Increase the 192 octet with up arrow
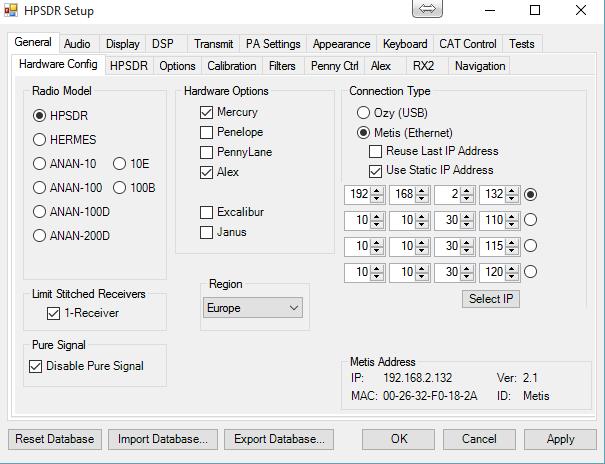Screen dimensions: 605x464 coord(377,191)
